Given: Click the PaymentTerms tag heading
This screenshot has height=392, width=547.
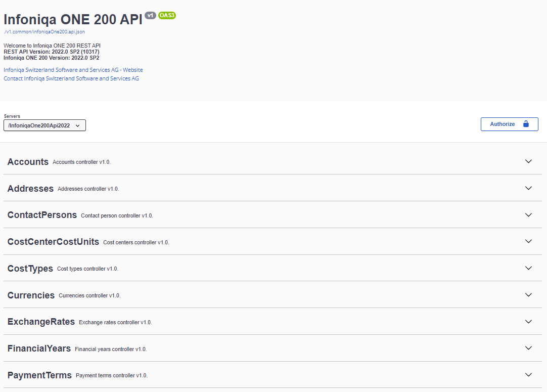Looking at the screenshot, I should (x=40, y=375).
